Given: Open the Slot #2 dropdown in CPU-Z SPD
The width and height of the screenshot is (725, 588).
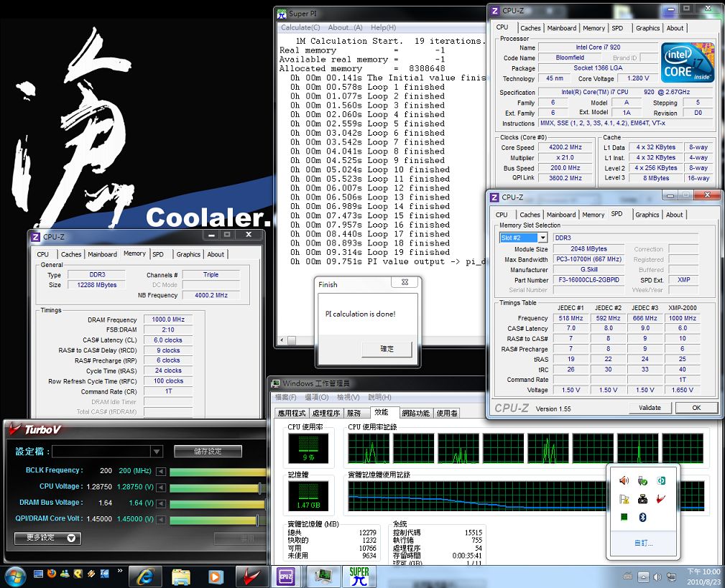Looking at the screenshot, I should 542,238.
